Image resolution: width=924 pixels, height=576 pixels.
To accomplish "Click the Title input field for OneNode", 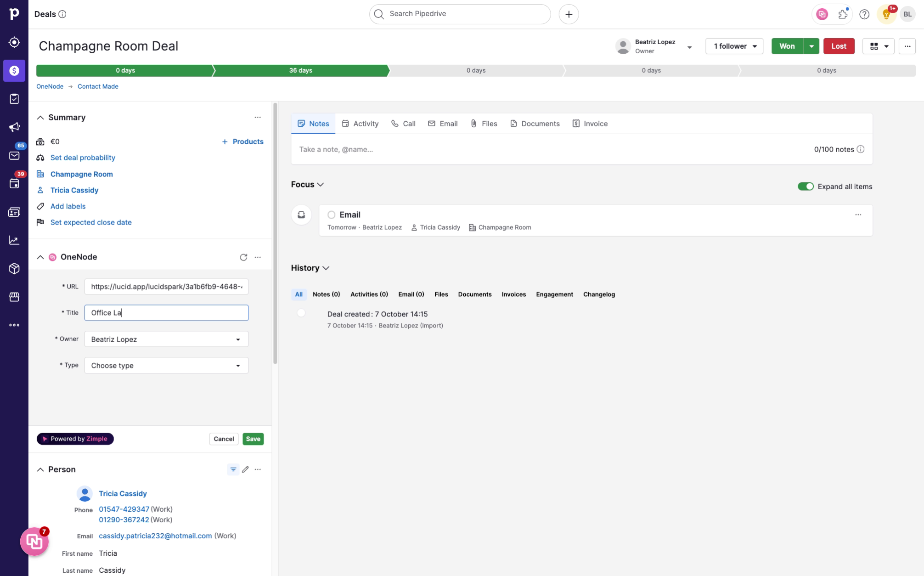I will [166, 312].
